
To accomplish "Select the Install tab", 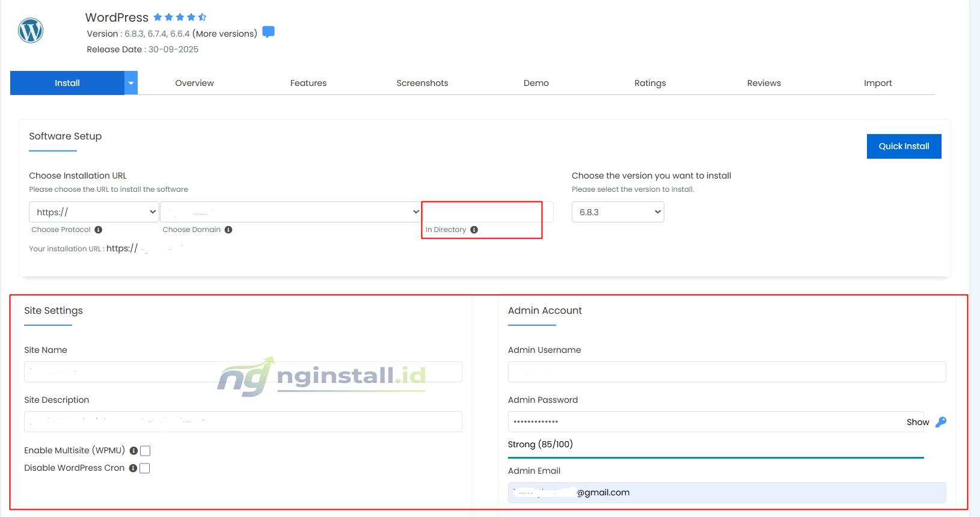I will point(67,83).
